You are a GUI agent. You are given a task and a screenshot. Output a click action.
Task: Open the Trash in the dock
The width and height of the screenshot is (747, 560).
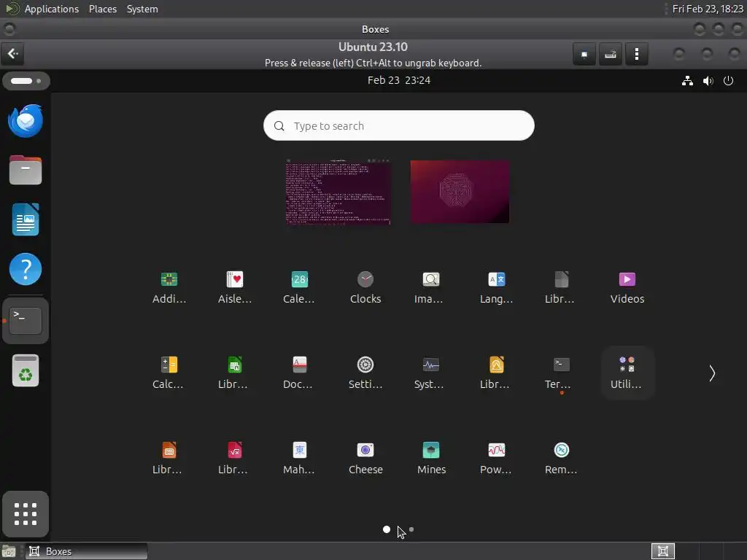click(x=26, y=370)
